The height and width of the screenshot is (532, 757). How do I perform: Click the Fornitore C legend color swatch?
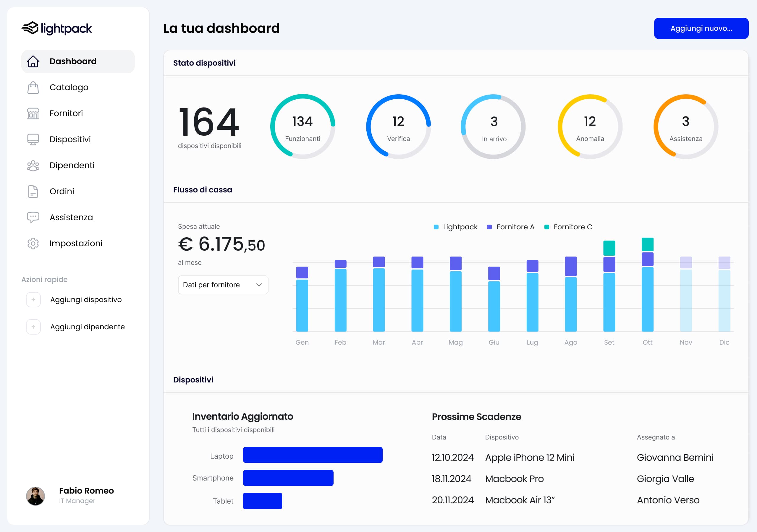547,227
